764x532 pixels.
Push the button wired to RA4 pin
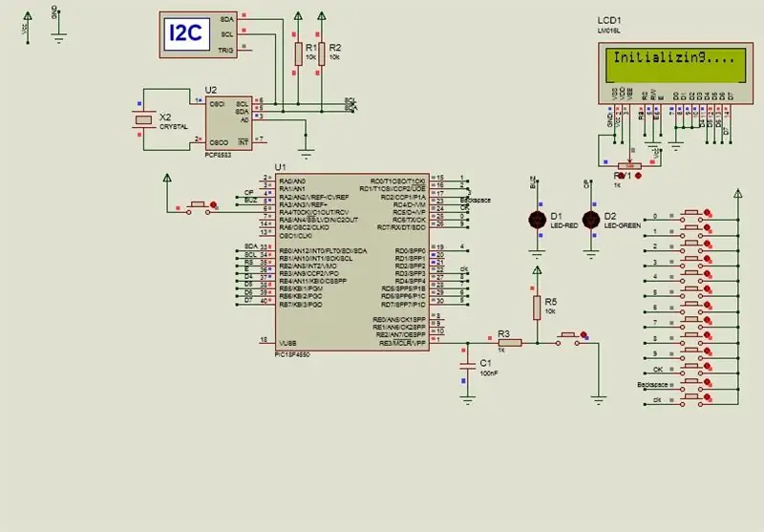point(198,205)
